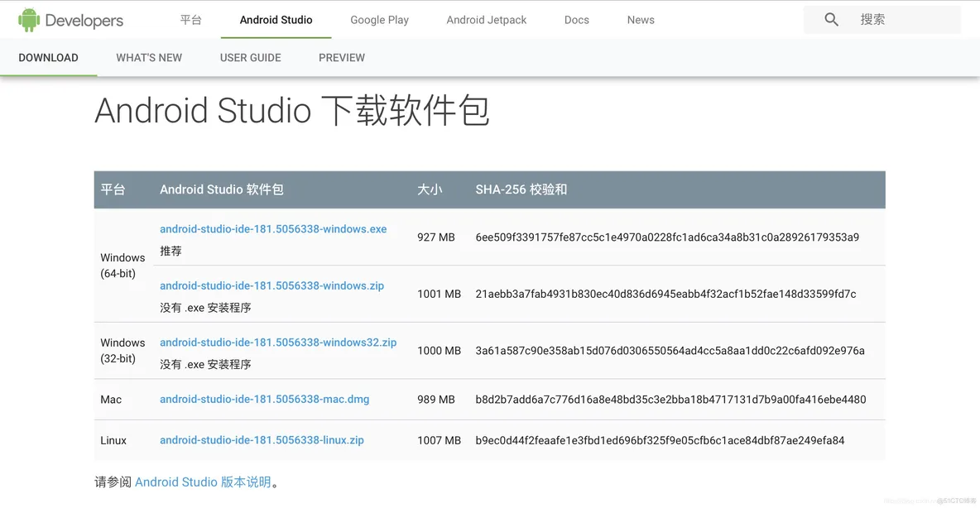Open the 平台 navigation item
The width and height of the screenshot is (980, 508).
point(190,20)
